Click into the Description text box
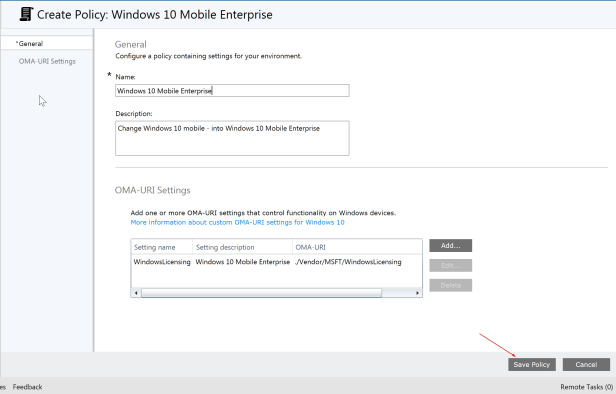 point(232,138)
